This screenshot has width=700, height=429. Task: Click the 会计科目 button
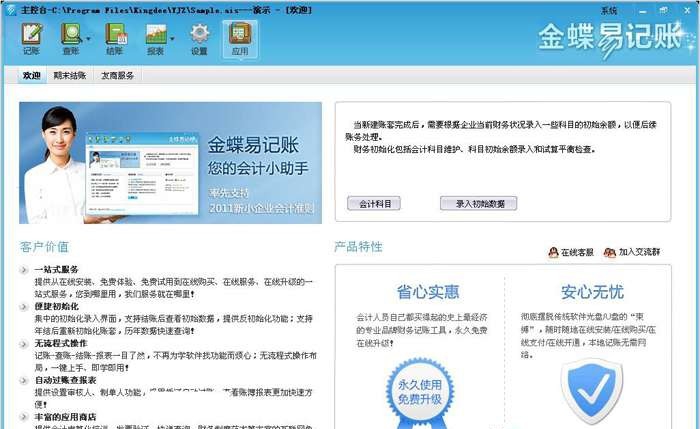click(374, 204)
